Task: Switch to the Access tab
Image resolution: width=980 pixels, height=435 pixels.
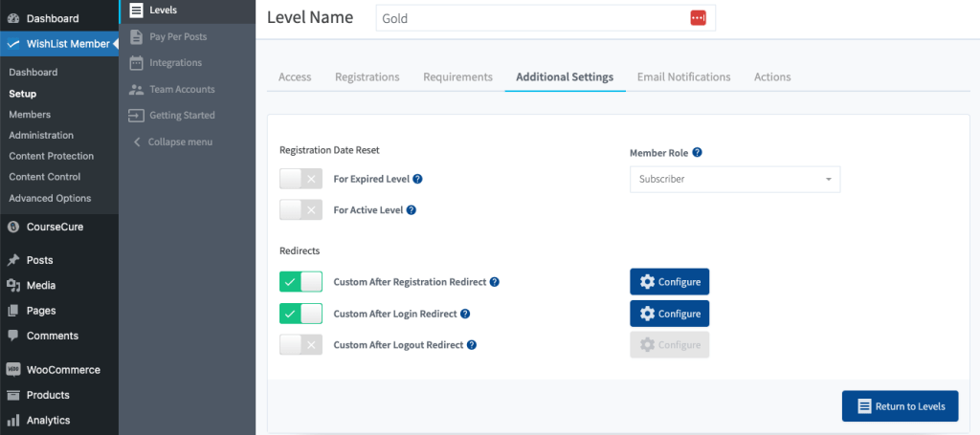Action: point(295,76)
